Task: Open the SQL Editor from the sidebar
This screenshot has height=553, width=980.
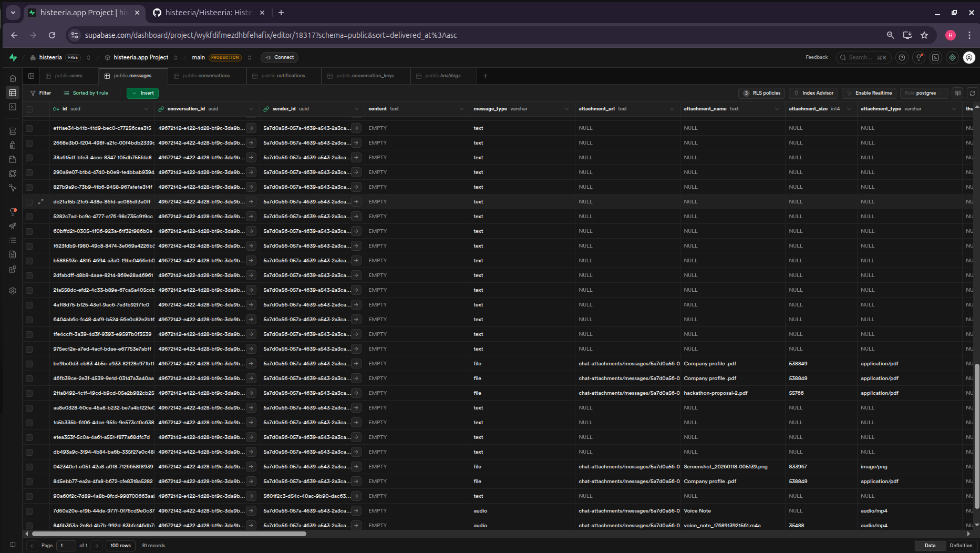Action: click(x=13, y=107)
